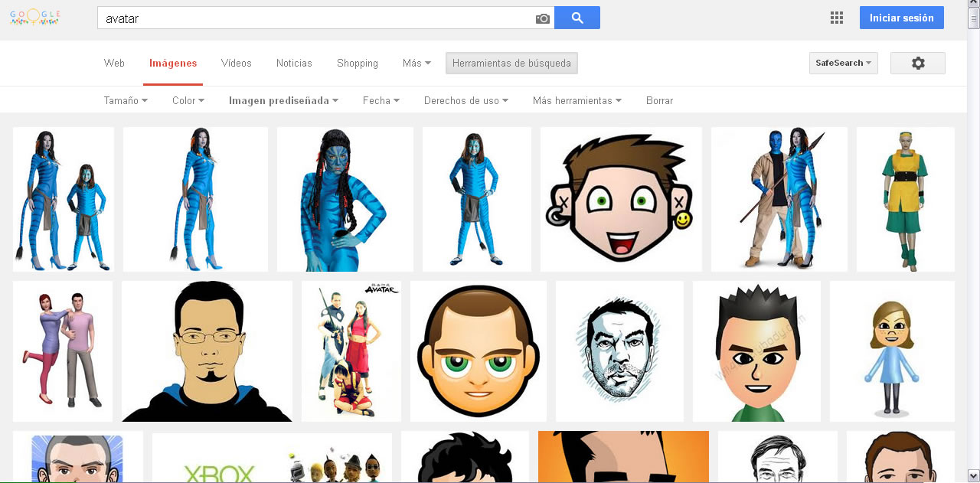
Task: Open the settings gear icon
Action: pos(917,64)
